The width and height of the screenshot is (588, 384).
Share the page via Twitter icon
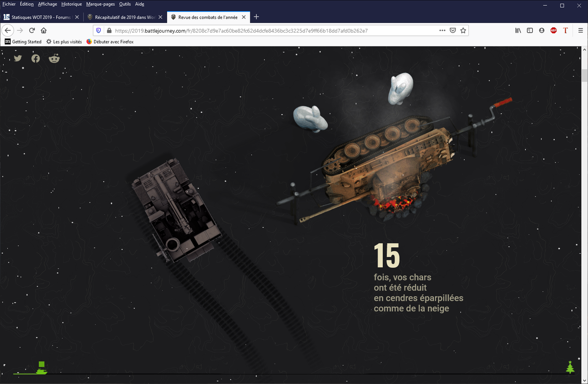tap(18, 59)
